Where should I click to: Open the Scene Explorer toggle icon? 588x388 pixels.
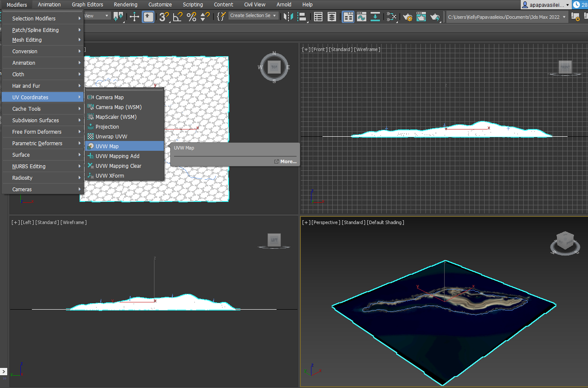318,17
